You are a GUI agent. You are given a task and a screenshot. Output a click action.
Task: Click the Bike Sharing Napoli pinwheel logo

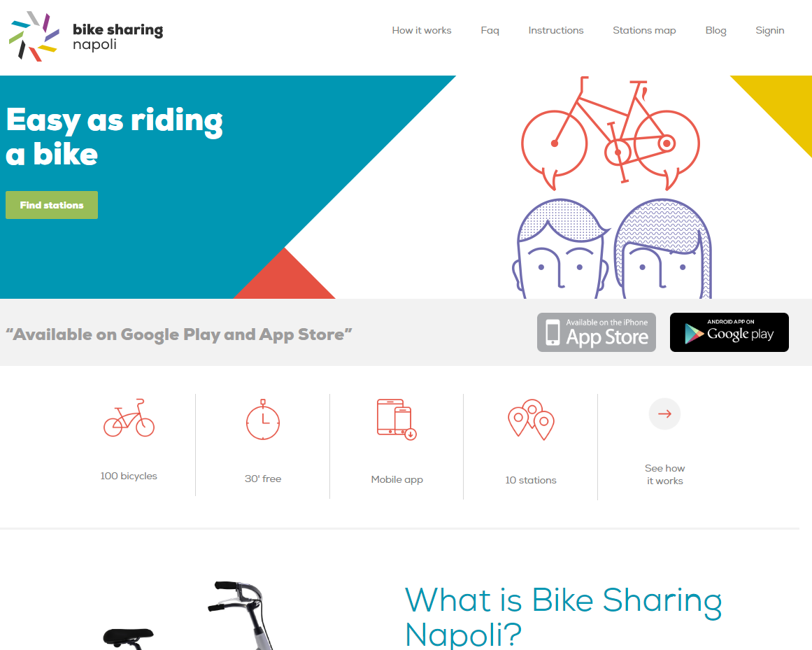(x=34, y=36)
